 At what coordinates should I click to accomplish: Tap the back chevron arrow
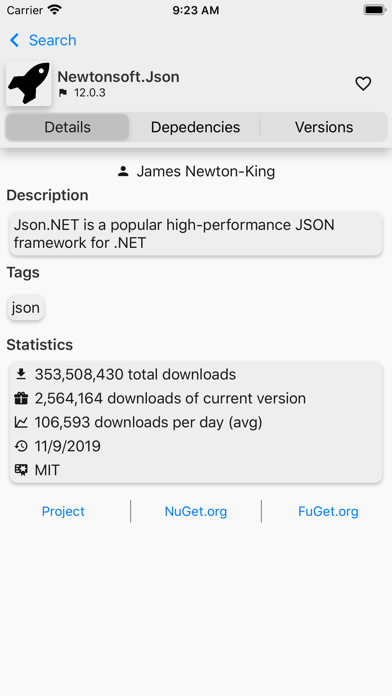coord(14,40)
